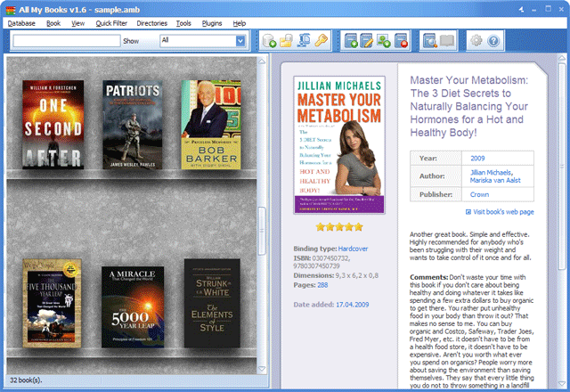This screenshot has height=392, width=570.
Task: Click the ISBN value 0307450732
Action: (331, 258)
